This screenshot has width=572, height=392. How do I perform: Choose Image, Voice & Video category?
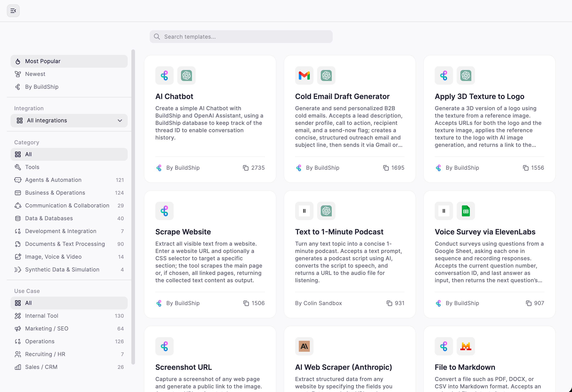pyautogui.click(x=69, y=257)
